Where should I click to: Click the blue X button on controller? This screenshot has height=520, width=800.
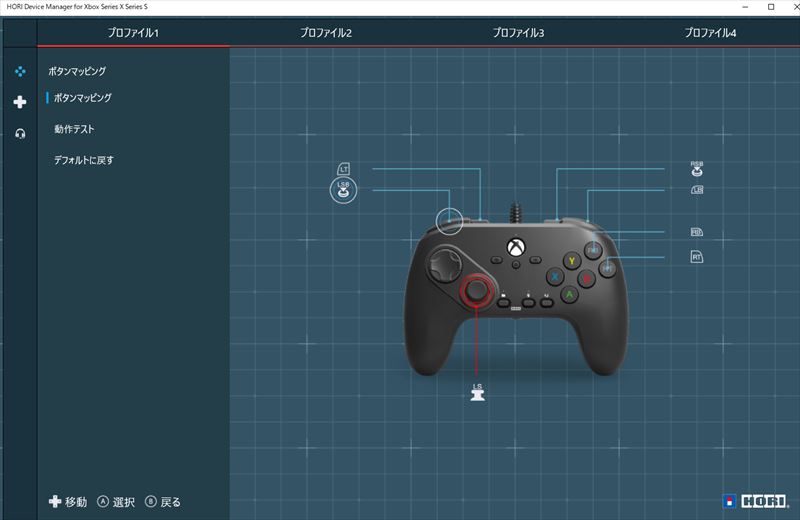tap(555, 277)
